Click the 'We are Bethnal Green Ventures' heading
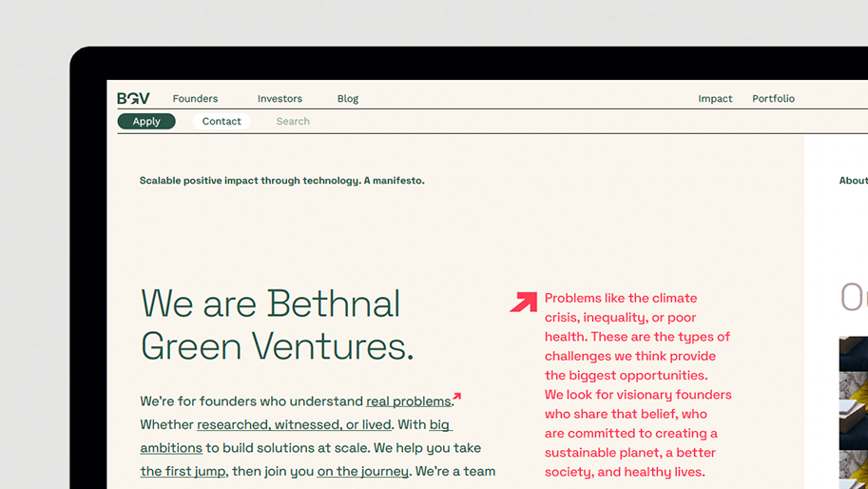 click(278, 325)
